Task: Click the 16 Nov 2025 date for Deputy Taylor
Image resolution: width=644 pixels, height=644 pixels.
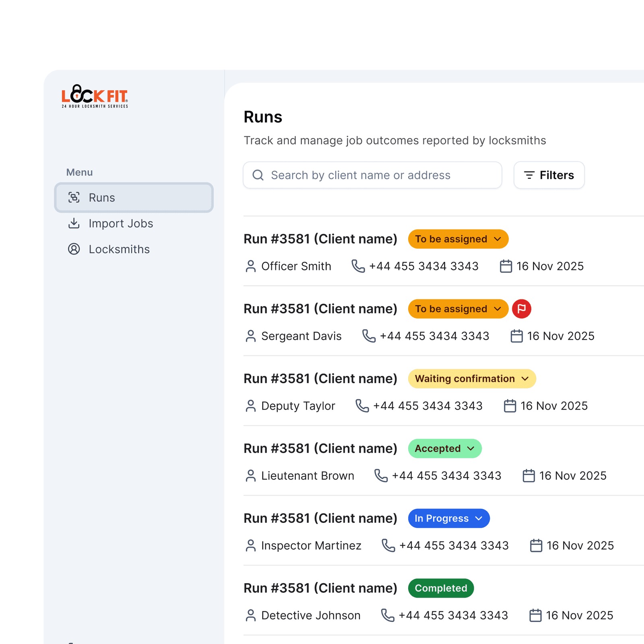Action: tap(554, 406)
